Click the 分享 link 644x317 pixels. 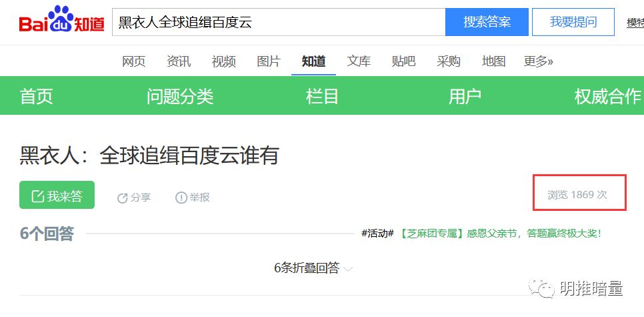141,198
